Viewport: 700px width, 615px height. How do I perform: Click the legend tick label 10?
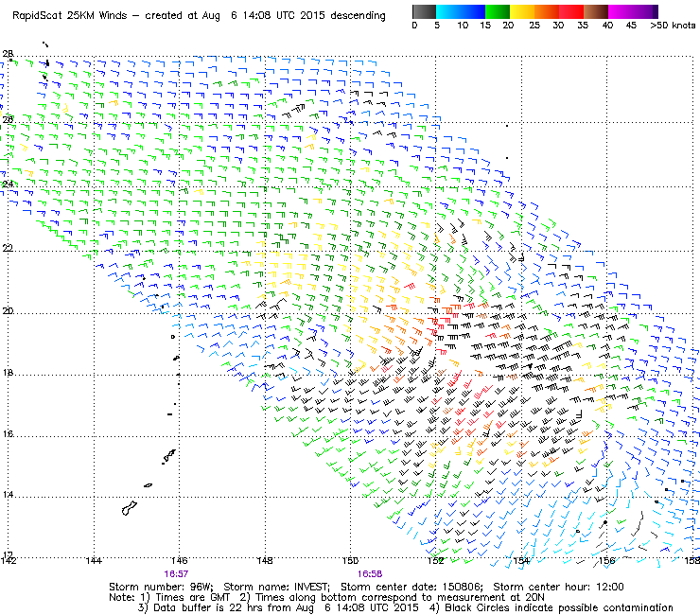(x=463, y=26)
